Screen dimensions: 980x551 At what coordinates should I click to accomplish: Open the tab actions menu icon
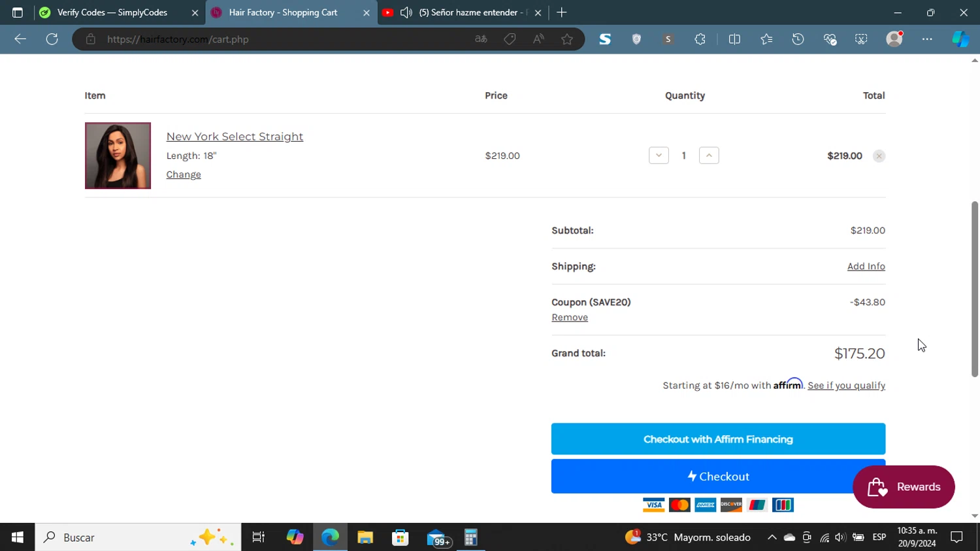tap(18, 12)
